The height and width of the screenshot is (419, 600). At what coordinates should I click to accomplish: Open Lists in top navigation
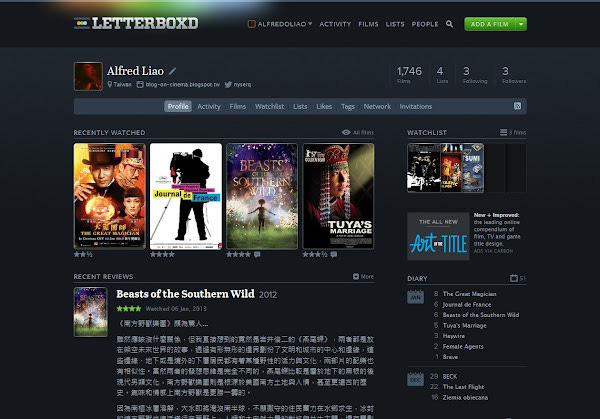click(395, 24)
